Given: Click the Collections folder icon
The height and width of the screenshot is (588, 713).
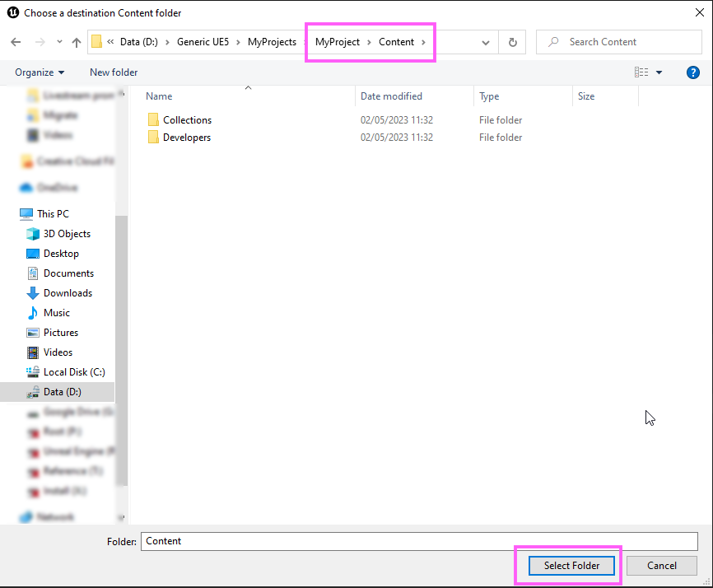Looking at the screenshot, I should [153, 120].
